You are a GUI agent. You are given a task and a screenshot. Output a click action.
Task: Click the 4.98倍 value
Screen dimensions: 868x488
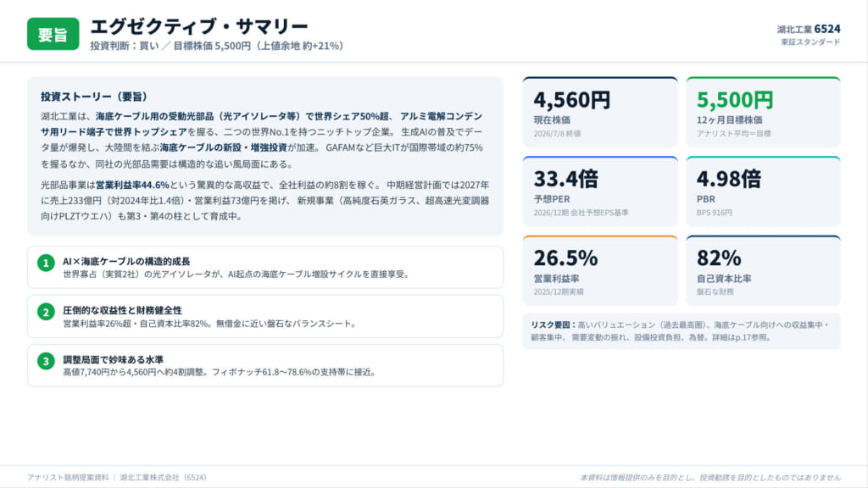(729, 180)
